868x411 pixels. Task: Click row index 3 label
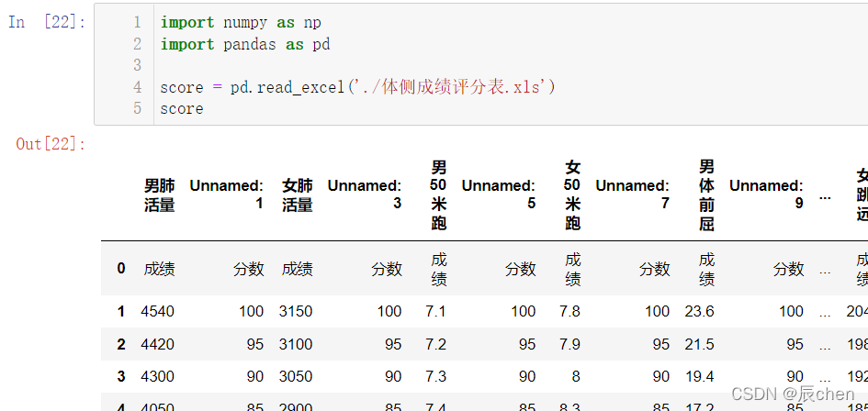[x=121, y=377]
